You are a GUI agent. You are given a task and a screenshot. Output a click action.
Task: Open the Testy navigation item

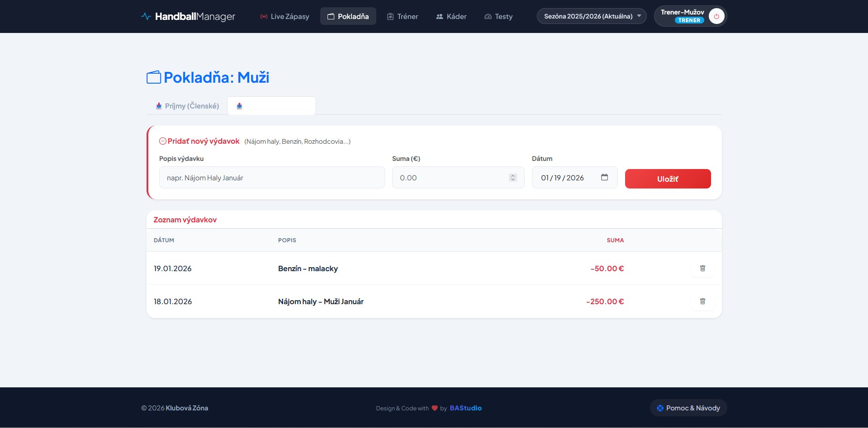(498, 16)
